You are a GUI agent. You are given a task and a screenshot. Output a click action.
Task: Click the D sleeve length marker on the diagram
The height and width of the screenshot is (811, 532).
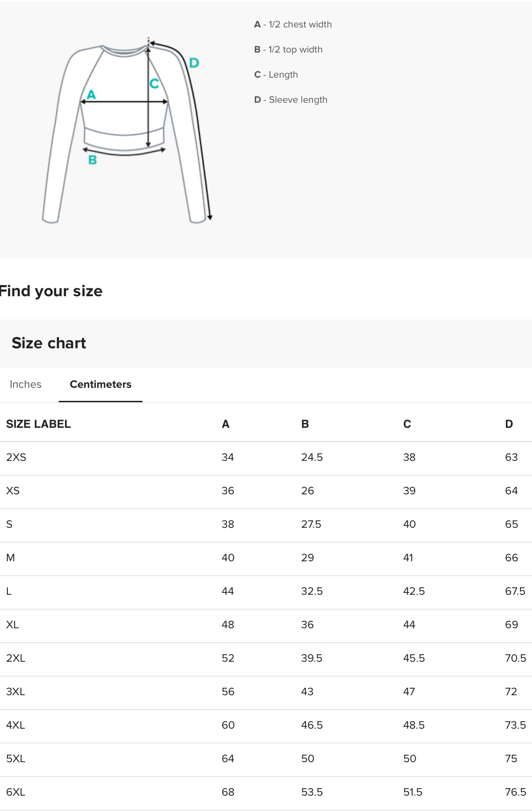click(194, 61)
